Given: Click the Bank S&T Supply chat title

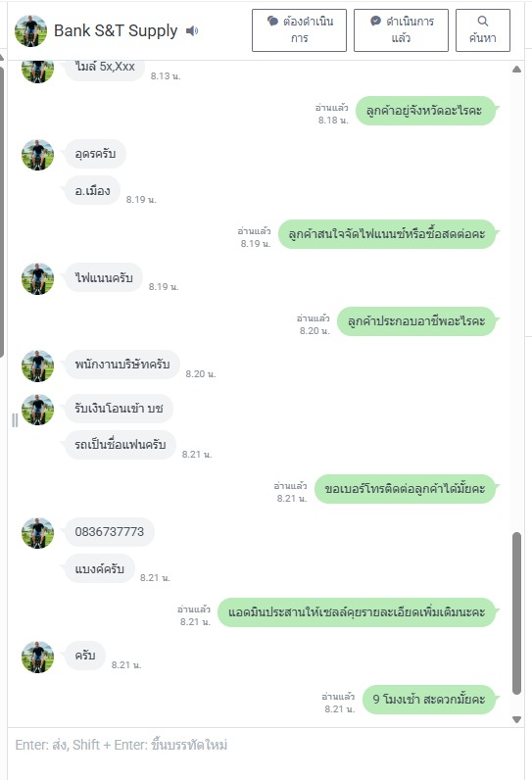Looking at the screenshot, I should tap(116, 30).
